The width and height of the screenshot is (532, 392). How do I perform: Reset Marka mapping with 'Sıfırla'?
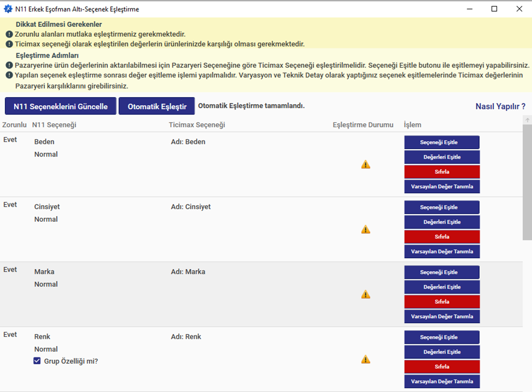(442, 302)
